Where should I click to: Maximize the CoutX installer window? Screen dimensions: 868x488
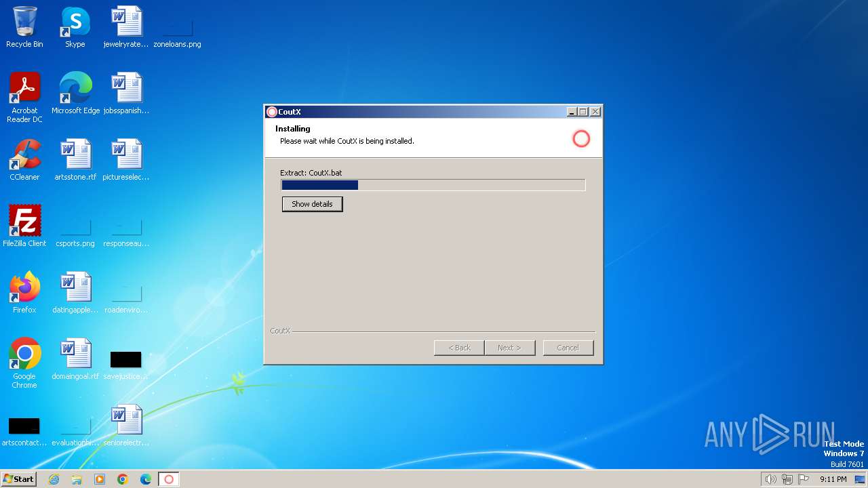click(583, 112)
